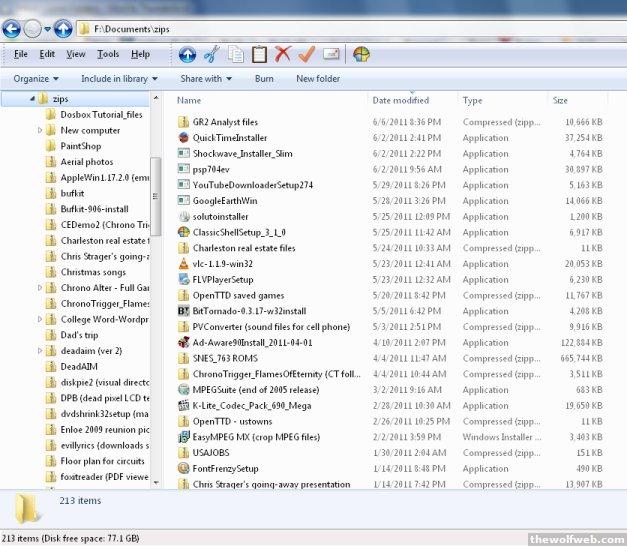Click the Email envelope toolbar icon
Screen dimensions: 627x546
(331, 54)
